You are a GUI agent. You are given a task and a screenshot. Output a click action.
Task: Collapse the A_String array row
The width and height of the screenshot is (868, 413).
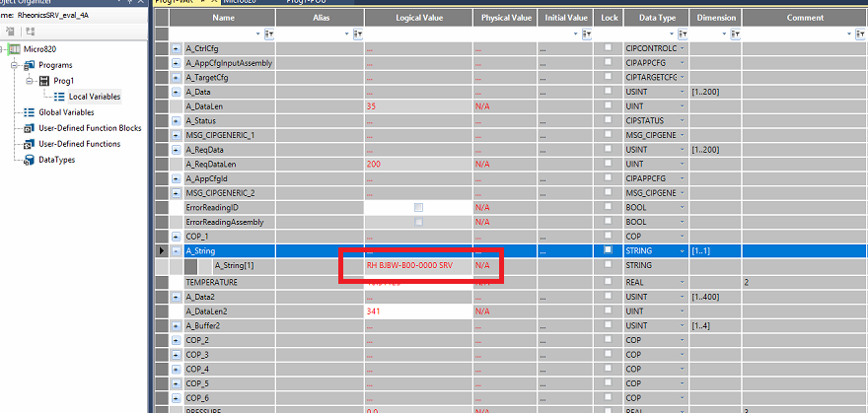pos(176,251)
